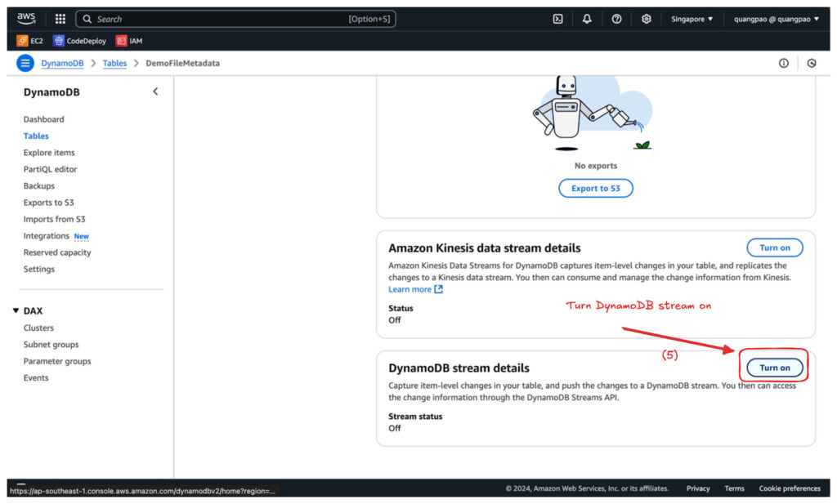
Task: Turn on Amazon Kinesis data stream
Action: pos(775,248)
